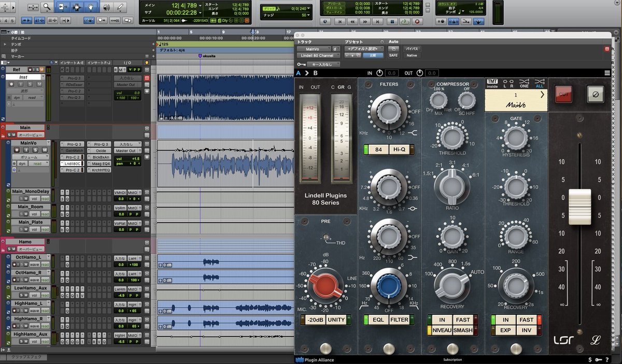The image size is (622, 364).
Task: Toggle the EQL equalizer switch
Action: coord(378,319)
